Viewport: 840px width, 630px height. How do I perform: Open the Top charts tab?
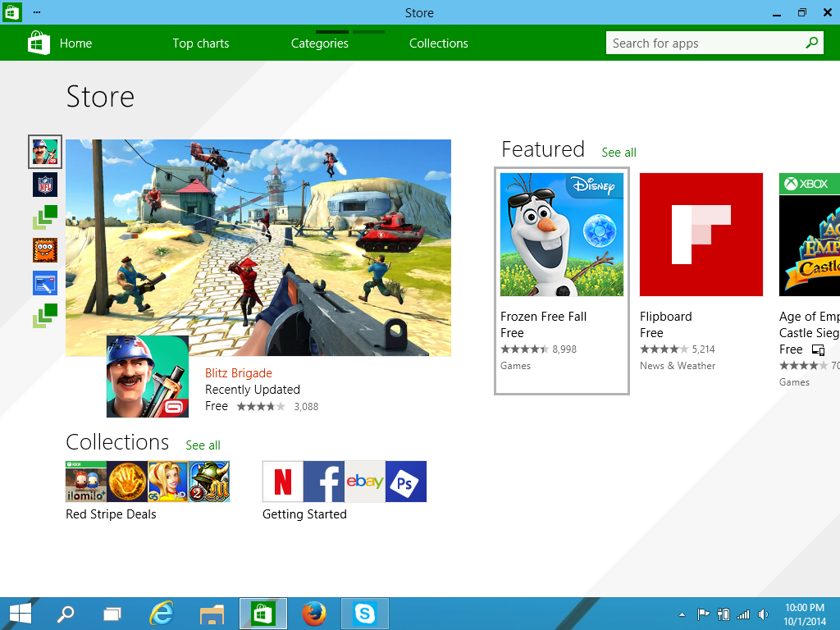click(x=201, y=43)
